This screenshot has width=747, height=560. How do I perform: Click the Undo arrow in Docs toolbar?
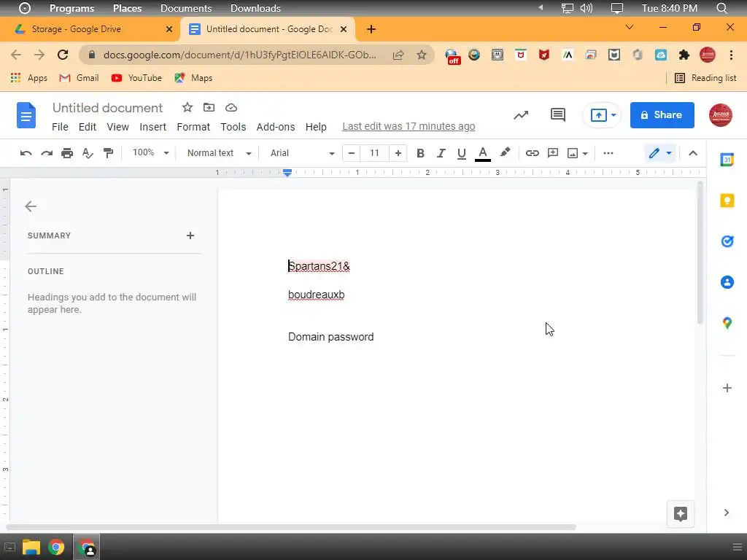point(26,153)
